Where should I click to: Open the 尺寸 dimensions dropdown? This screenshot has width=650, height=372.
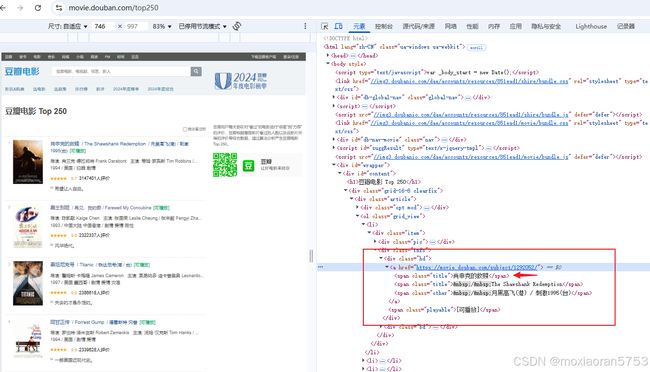click(68, 26)
